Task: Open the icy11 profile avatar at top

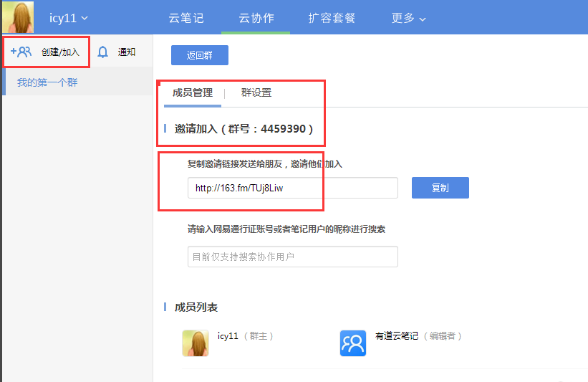Action: click(18, 17)
